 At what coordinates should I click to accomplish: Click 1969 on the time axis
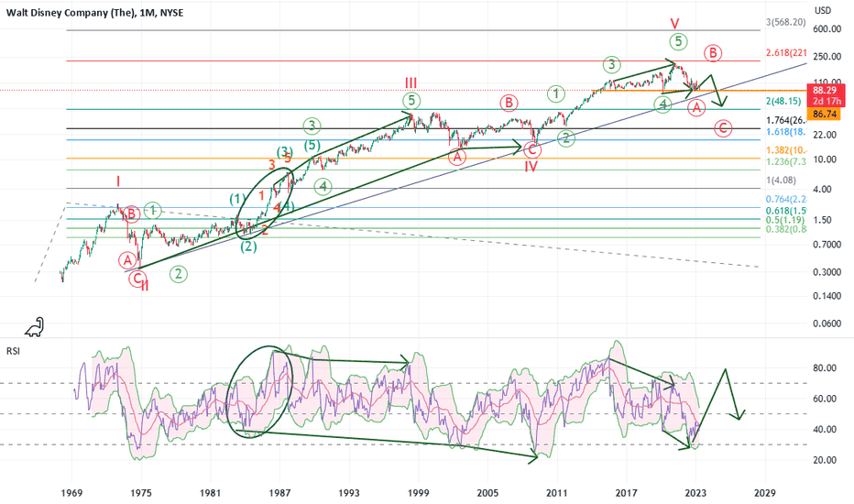[x=71, y=494]
